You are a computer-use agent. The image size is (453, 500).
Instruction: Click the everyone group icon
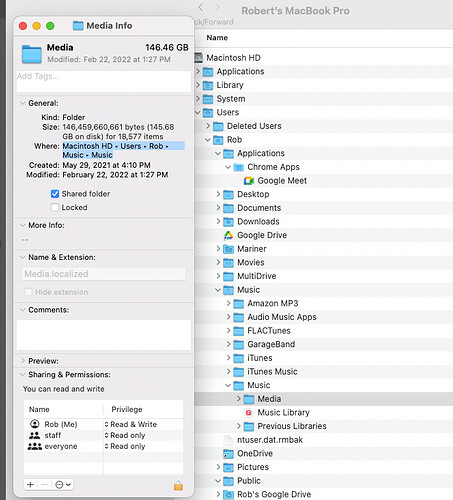click(x=35, y=446)
